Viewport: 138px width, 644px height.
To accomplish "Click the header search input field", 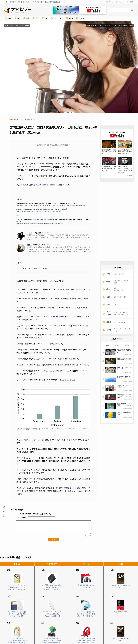I will [119, 10].
